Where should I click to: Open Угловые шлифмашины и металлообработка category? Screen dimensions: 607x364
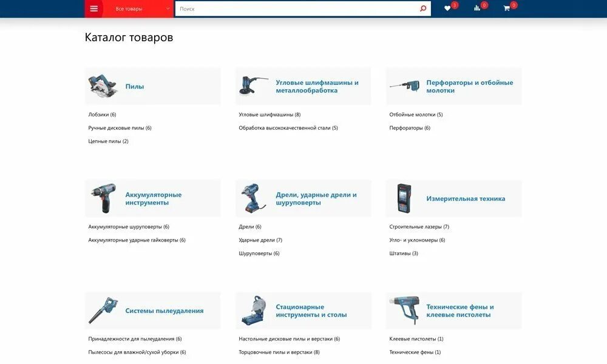coord(317,86)
